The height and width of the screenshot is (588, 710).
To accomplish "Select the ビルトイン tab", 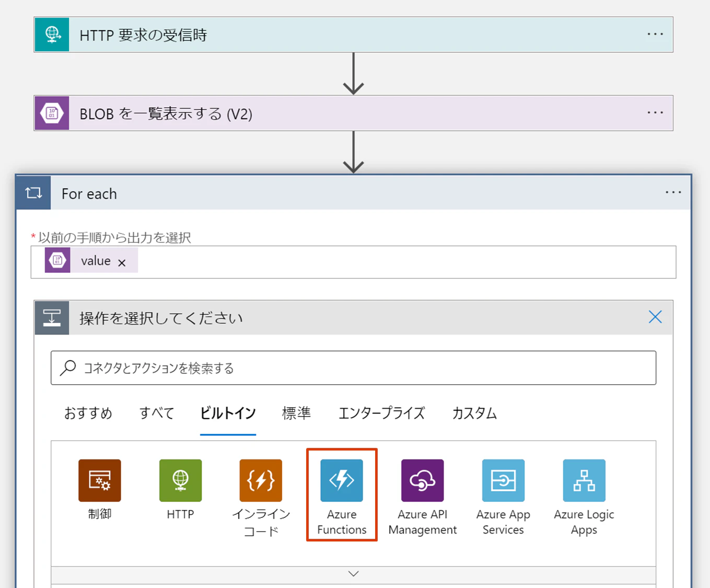I will (x=228, y=413).
